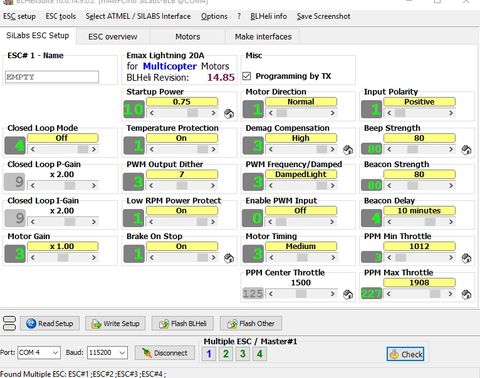This screenshot has width=480, height=378.
Task: Switch to Motors tab
Action: point(188,37)
